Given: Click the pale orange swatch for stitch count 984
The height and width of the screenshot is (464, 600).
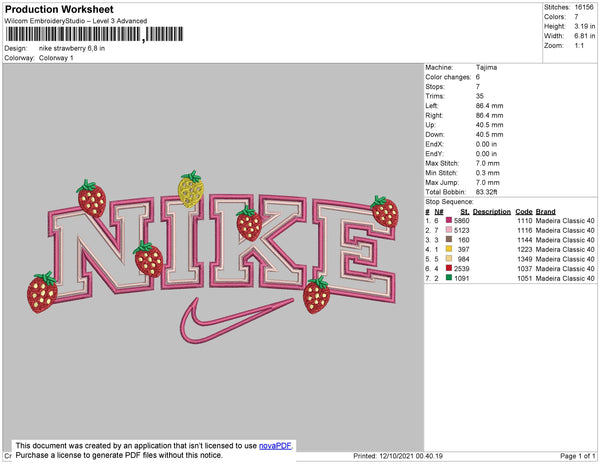Looking at the screenshot, I should pos(449,259).
